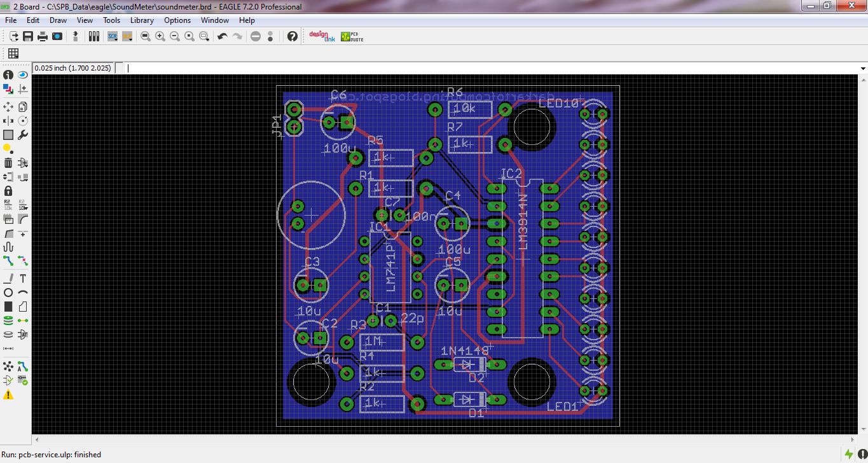Switch to schematic via toolbar icon
Image resolution: width=868 pixels, height=463 pixels.
pos(76,37)
